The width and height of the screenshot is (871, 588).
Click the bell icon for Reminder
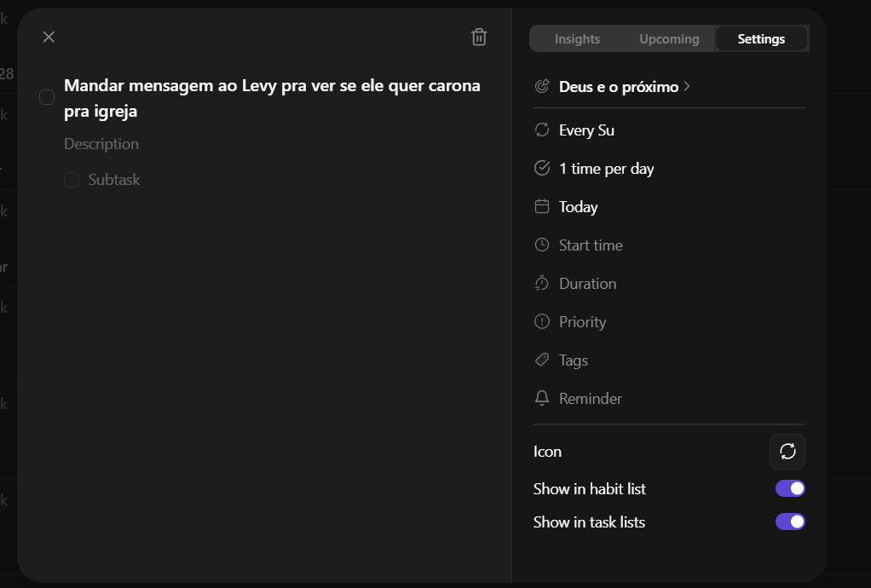coord(541,398)
